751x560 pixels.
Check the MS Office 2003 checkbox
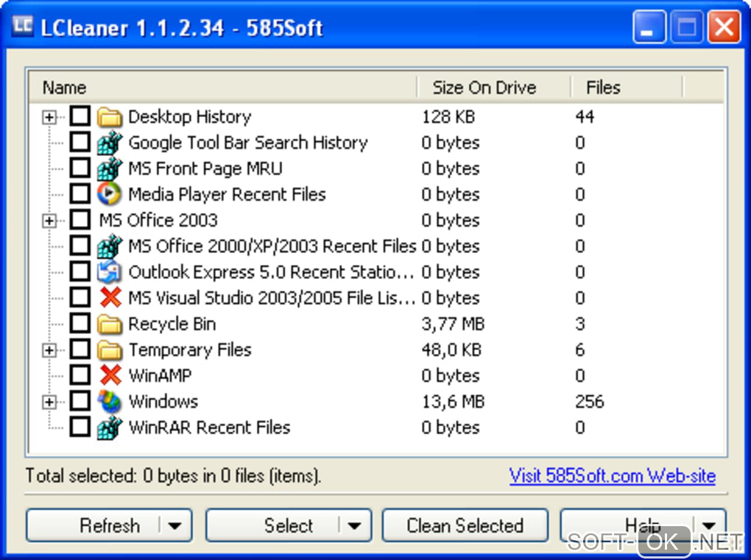(80, 220)
